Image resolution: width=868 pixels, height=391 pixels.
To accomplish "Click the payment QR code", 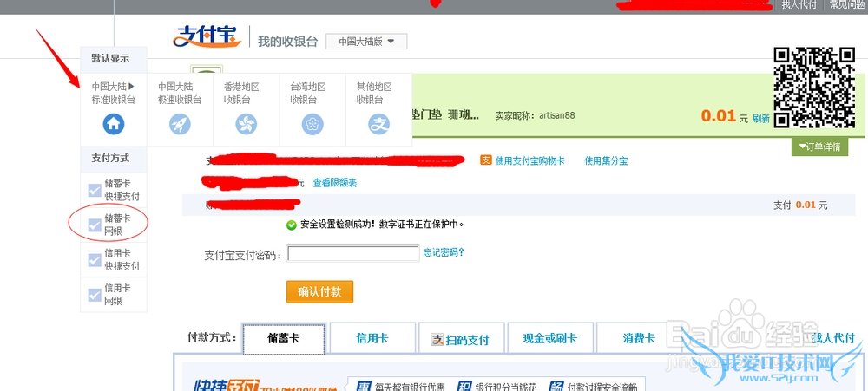I will click(814, 88).
